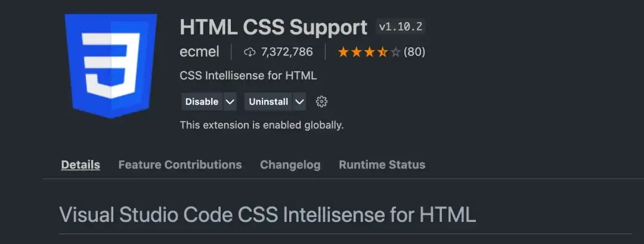Switch to the Details tab

pos(80,165)
